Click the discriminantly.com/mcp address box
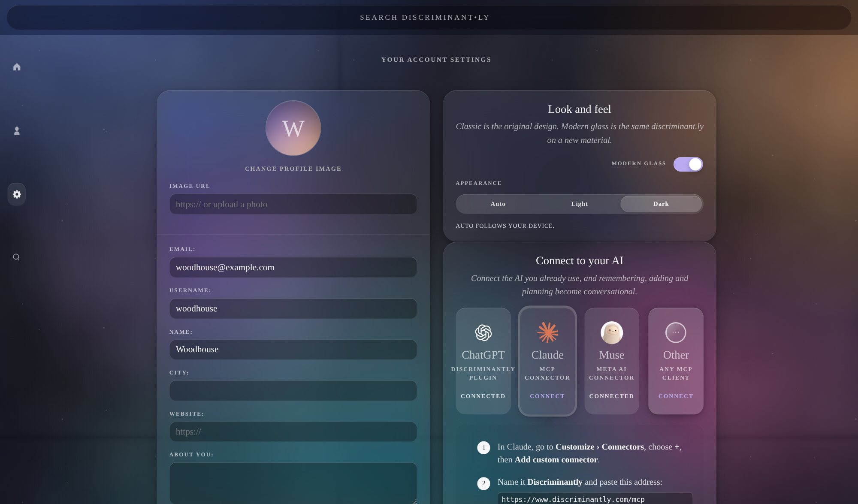Screen dimensions: 858x504 click(595, 499)
